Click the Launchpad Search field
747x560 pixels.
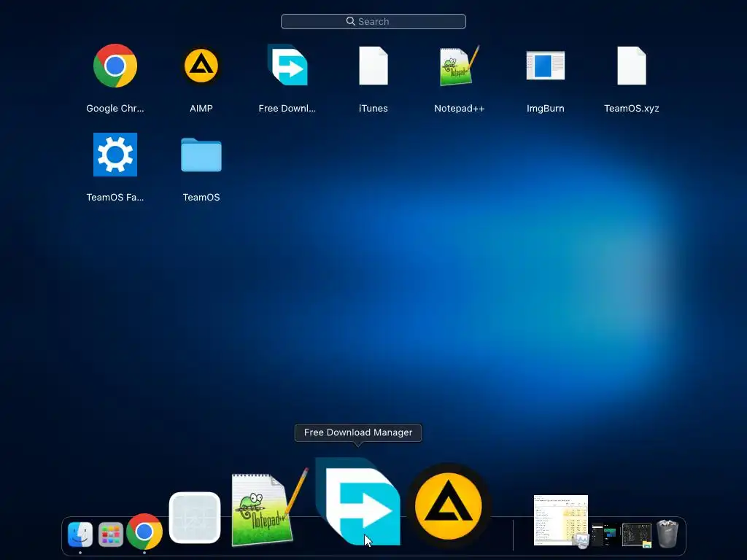tap(373, 21)
